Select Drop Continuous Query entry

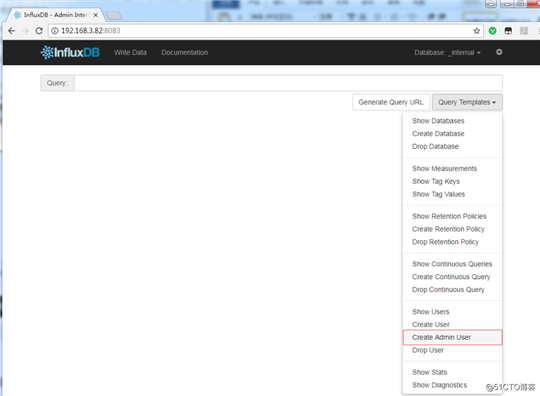coord(448,290)
